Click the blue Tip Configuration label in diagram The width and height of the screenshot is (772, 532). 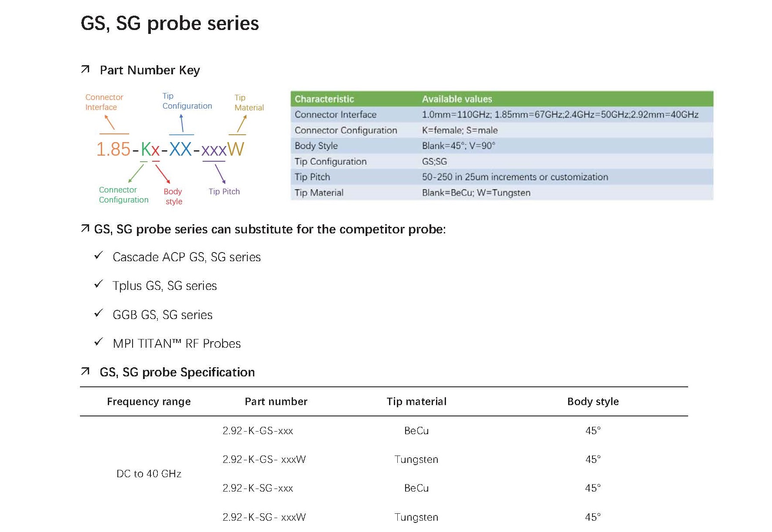click(x=187, y=101)
